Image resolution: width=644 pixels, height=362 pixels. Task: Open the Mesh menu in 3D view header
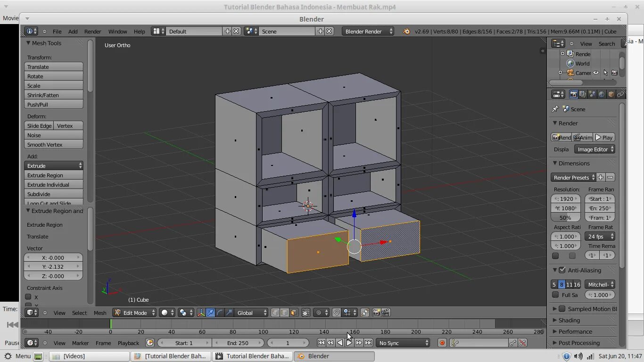100,313
